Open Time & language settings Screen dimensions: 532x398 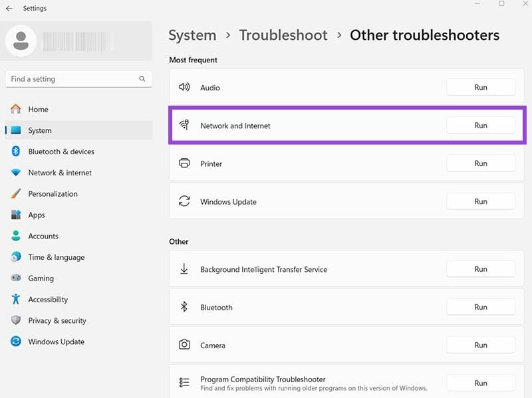point(78,257)
